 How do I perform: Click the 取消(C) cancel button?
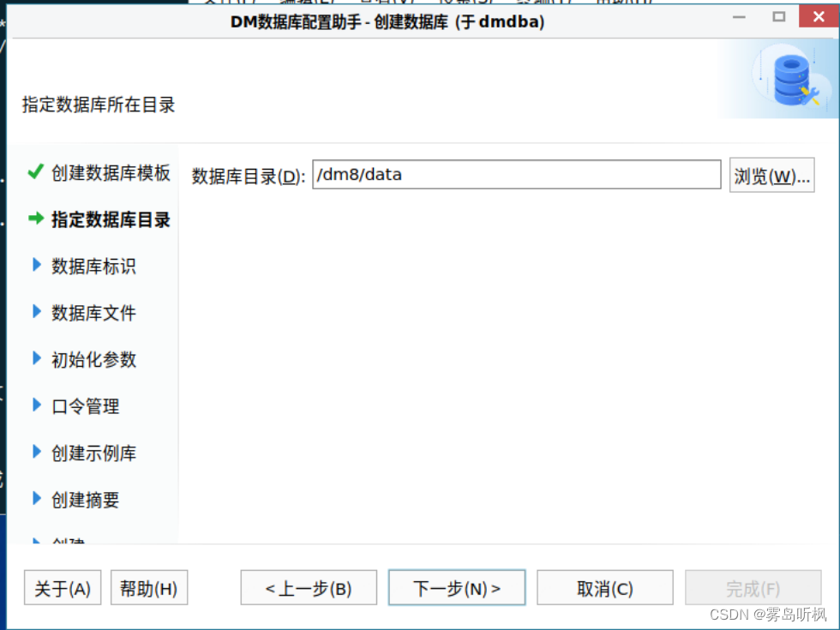(605, 588)
